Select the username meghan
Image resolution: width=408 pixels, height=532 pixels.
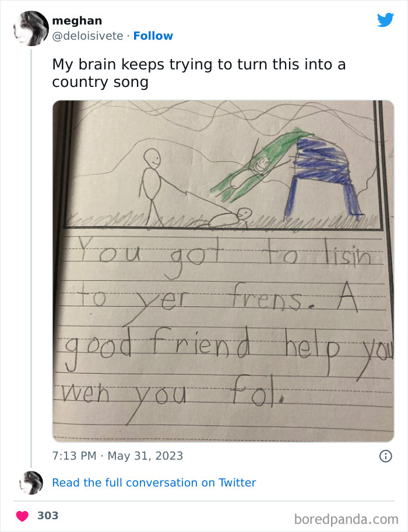(x=77, y=20)
